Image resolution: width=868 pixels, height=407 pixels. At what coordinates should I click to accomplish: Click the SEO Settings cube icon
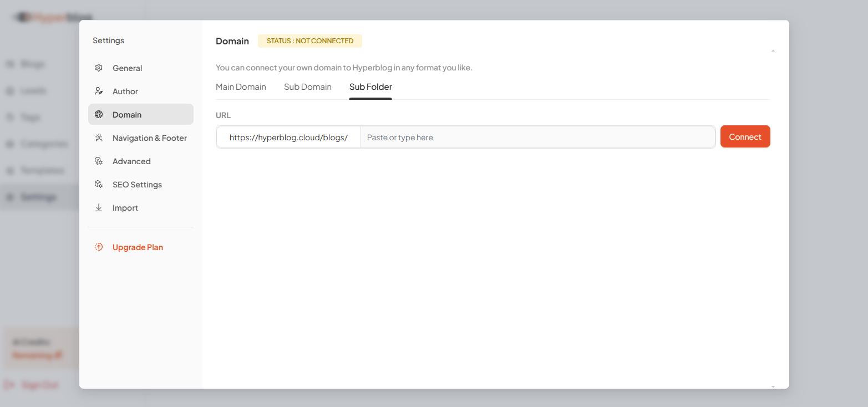pyautogui.click(x=99, y=184)
